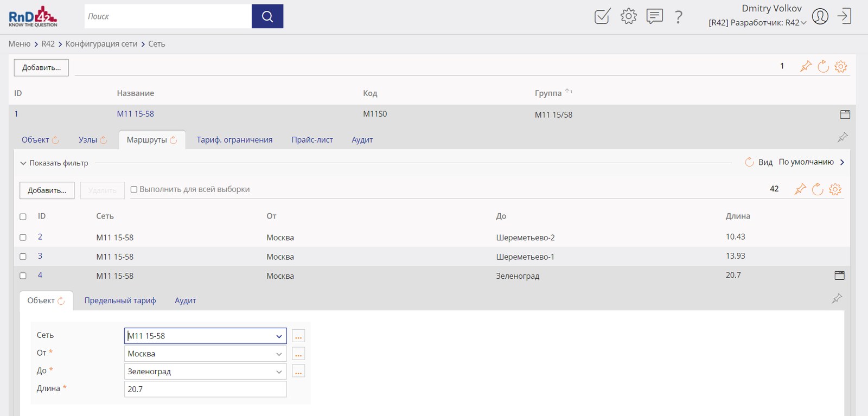The width and height of the screenshot is (868, 416).
Task: Pin the routes list toolbar
Action: click(x=800, y=189)
